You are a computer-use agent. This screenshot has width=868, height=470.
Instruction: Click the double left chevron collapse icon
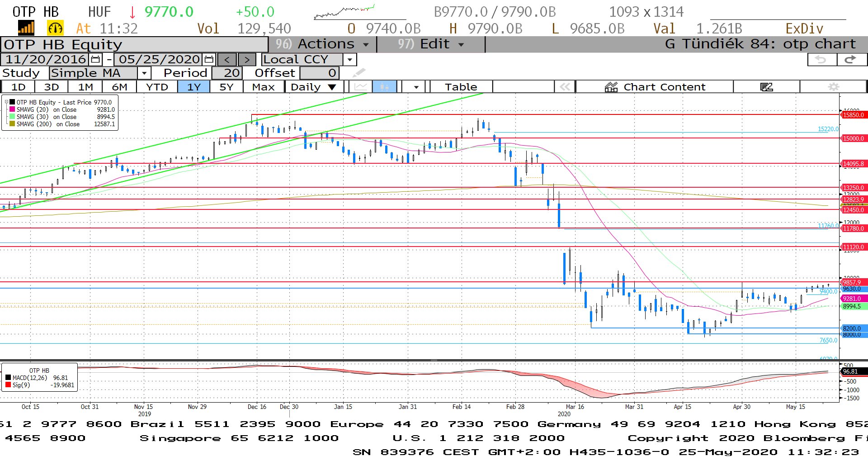tap(565, 87)
